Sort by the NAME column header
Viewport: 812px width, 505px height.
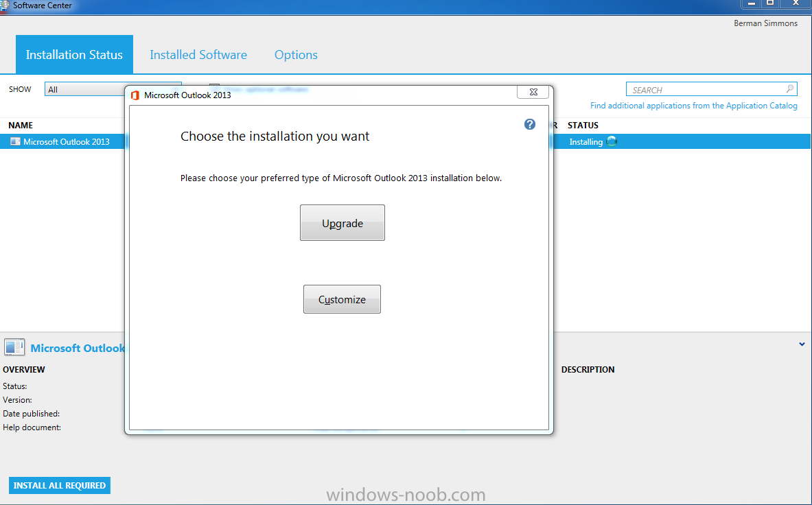21,125
